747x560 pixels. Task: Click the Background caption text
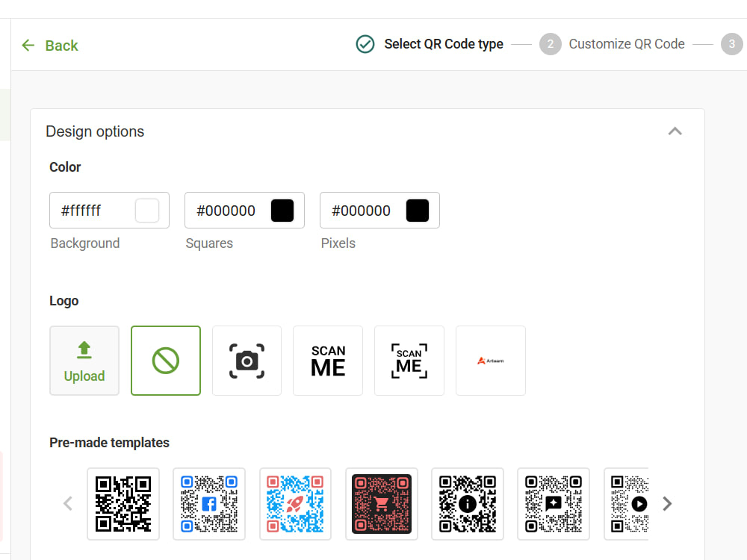(x=85, y=243)
